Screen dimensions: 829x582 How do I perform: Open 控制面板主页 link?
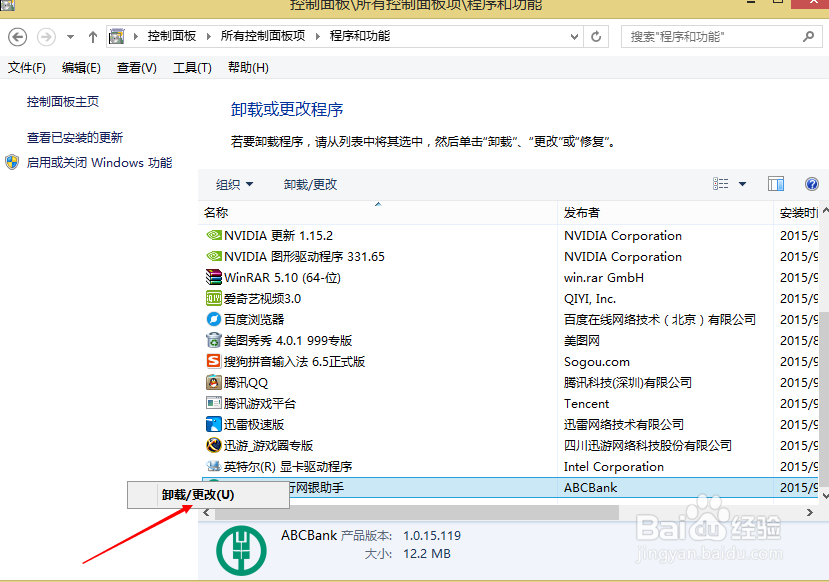pyautogui.click(x=63, y=101)
